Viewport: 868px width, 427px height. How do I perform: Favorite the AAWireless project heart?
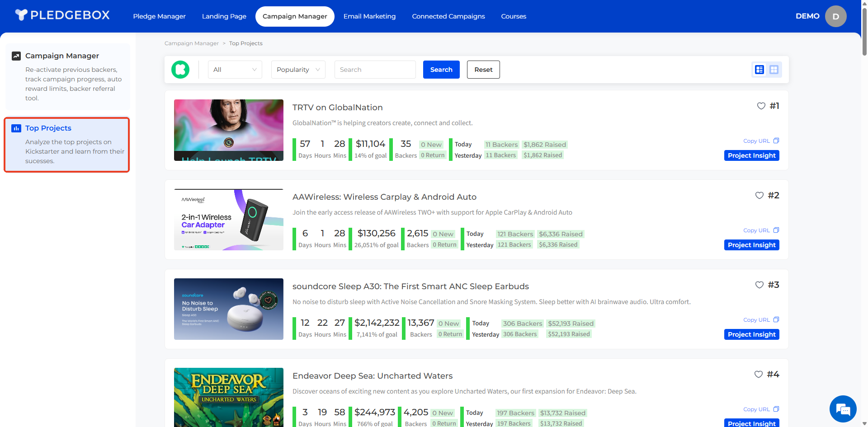[x=759, y=195]
